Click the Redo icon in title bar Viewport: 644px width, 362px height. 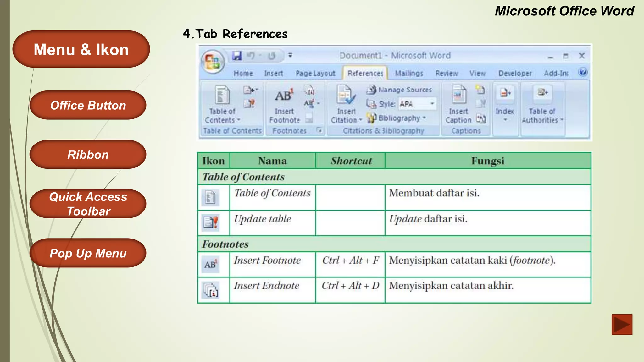coord(271,56)
